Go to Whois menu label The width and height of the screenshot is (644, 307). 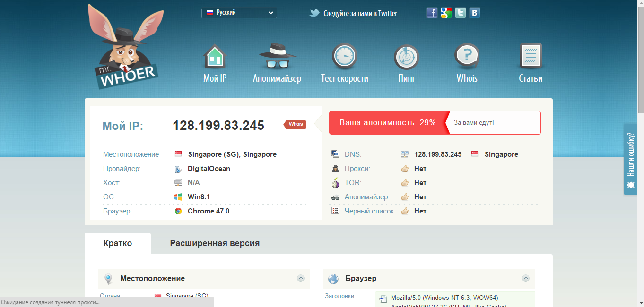pos(467,78)
